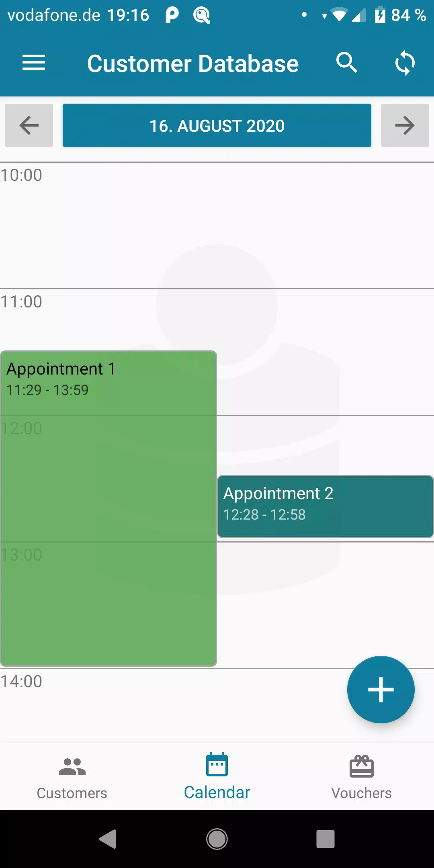The image size is (434, 868).
Task: Tap the Calendar icon in bottom bar
Action: pos(217,764)
